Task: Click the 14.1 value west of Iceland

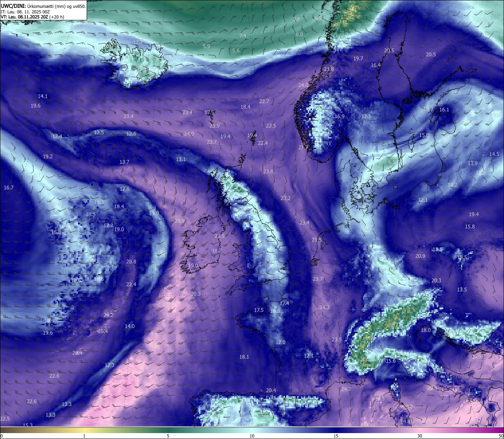Action: pyautogui.click(x=43, y=96)
